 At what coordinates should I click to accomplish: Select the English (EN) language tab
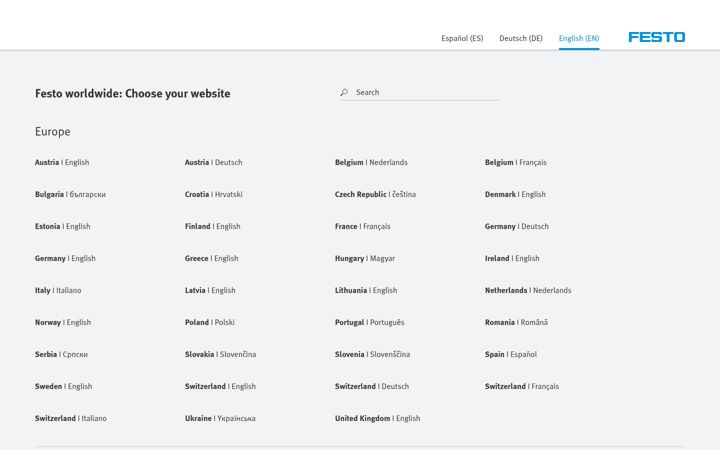[579, 38]
